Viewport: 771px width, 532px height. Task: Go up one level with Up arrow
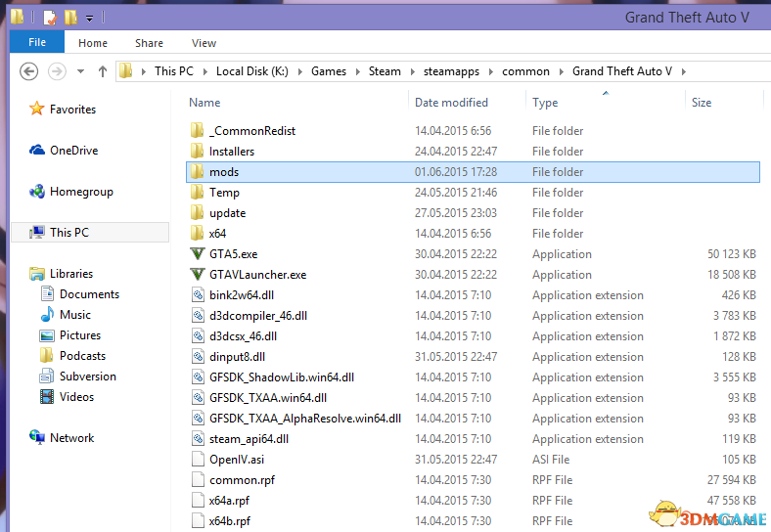coord(103,71)
